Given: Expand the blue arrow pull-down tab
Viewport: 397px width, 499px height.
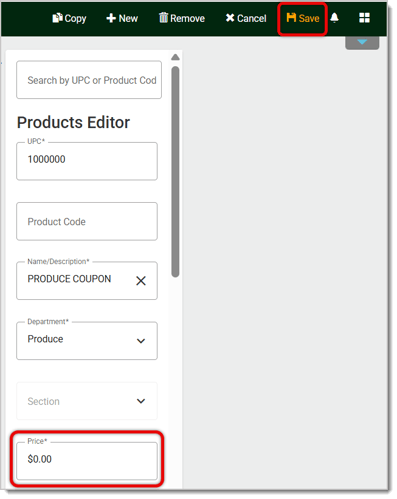Looking at the screenshot, I should 362,43.
